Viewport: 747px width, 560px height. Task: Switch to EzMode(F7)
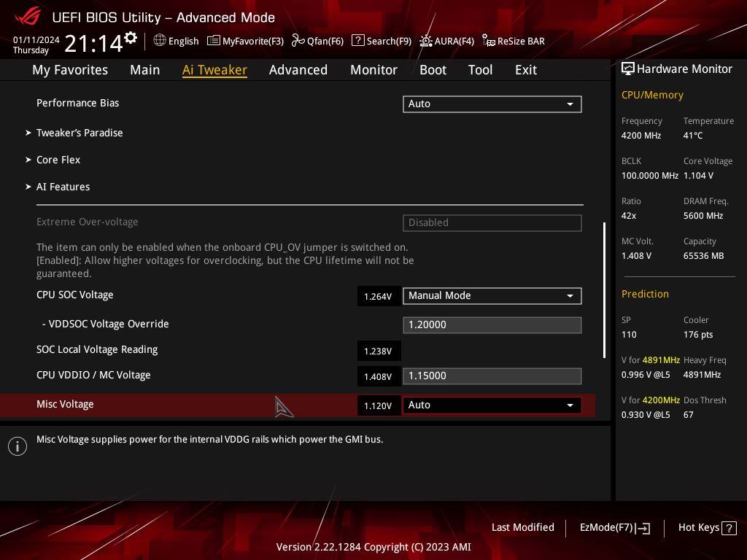[x=614, y=528]
